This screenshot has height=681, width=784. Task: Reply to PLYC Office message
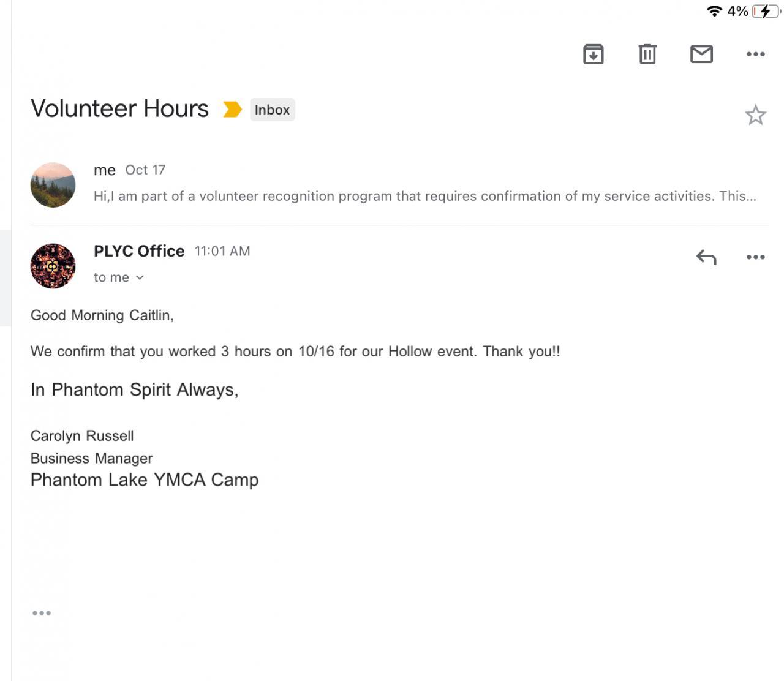point(706,257)
